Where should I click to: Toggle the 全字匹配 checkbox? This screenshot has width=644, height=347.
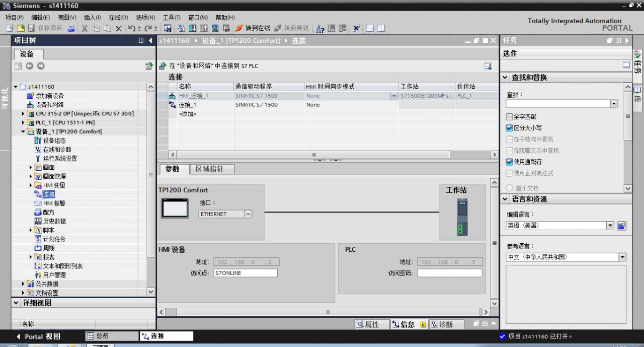509,116
